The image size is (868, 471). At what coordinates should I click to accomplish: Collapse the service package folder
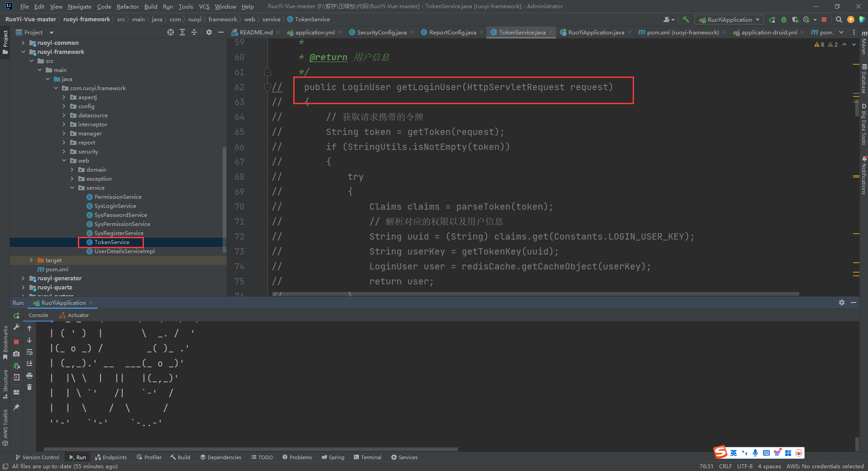[72, 187]
